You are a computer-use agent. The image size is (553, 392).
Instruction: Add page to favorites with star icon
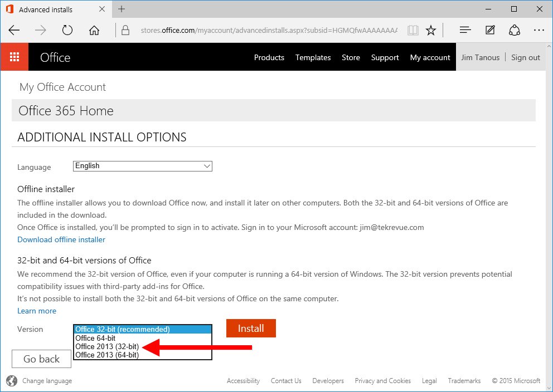point(430,30)
